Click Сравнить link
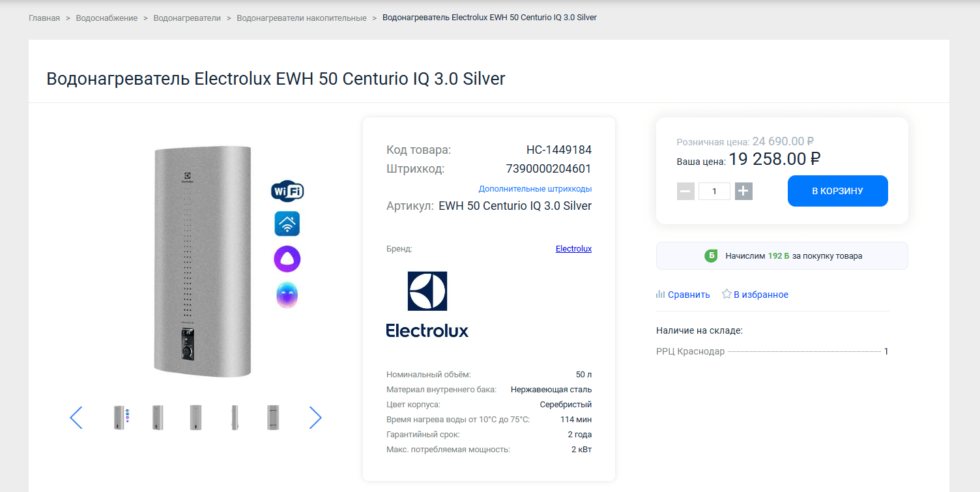 (x=689, y=295)
